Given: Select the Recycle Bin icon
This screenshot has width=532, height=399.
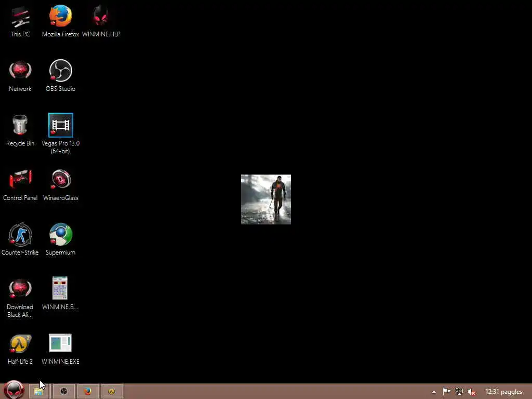Looking at the screenshot, I should 20,130.
